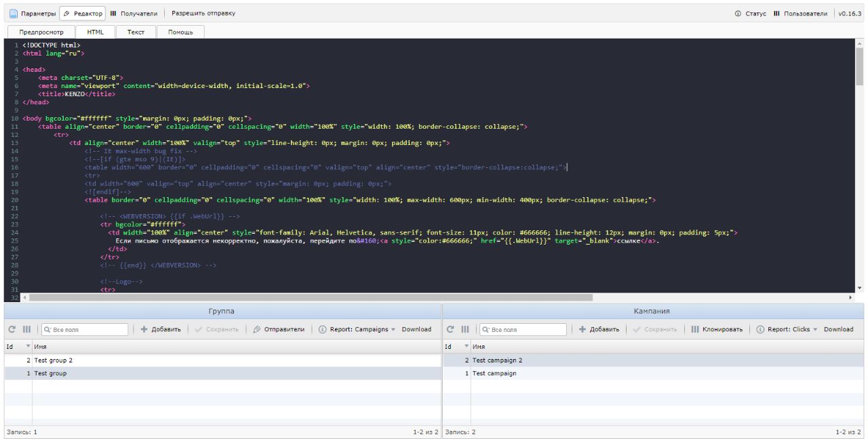868x439 pixels.
Task: Clone campaign using Клонировать
Action: (719, 329)
